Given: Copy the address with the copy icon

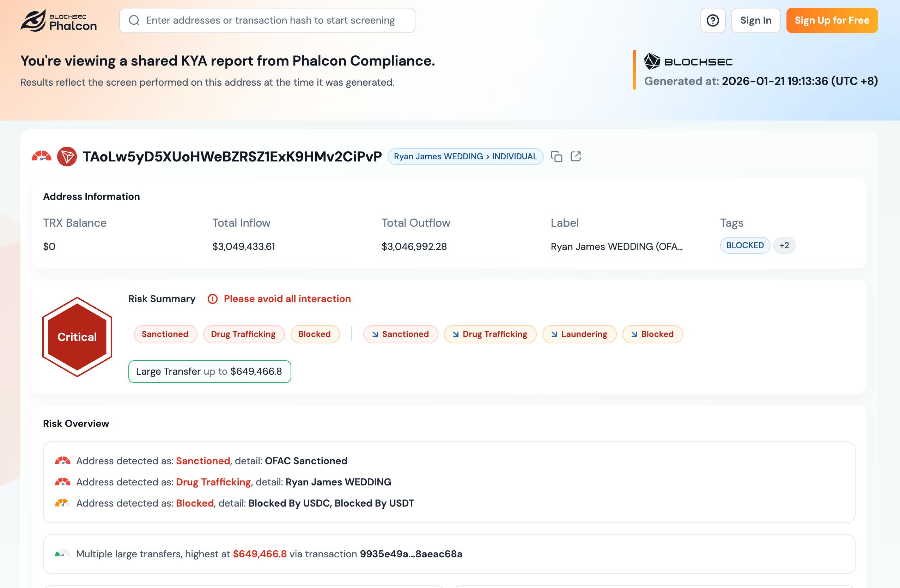Looking at the screenshot, I should coord(556,157).
